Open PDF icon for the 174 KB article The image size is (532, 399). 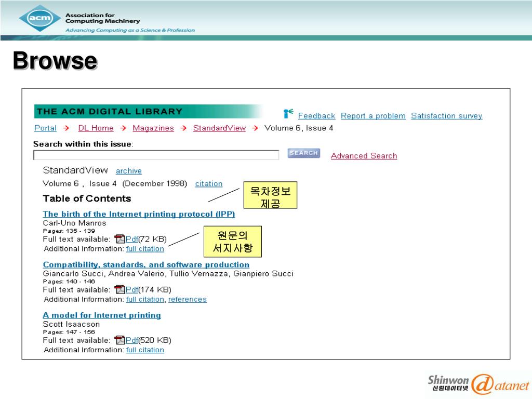pyautogui.click(x=119, y=289)
